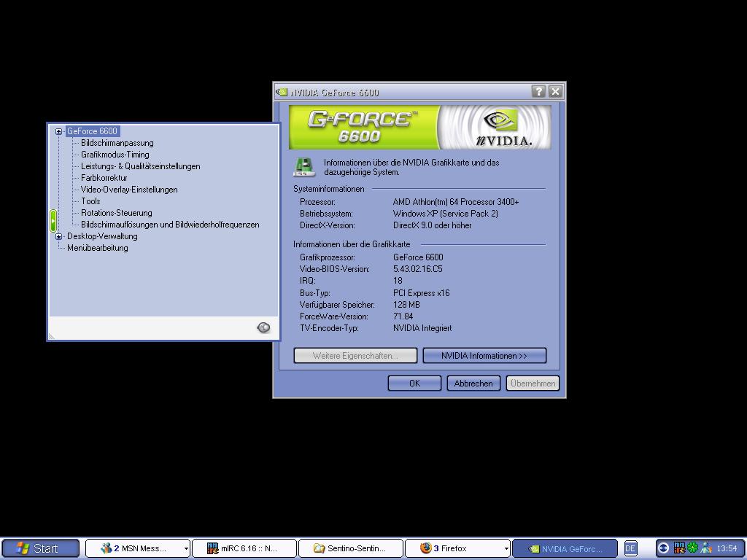Open the Windows Start menu
Screen dimensions: 747x560
[x=40, y=548]
